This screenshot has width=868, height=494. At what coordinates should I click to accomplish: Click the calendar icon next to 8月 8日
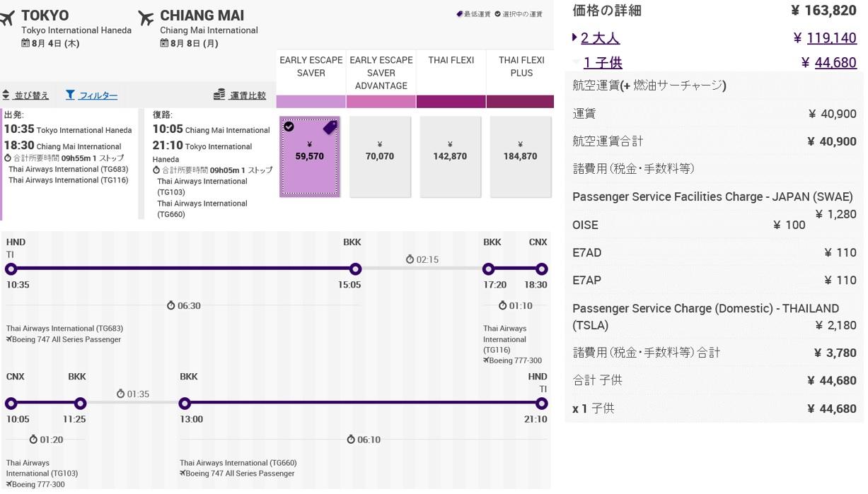pyautogui.click(x=164, y=43)
